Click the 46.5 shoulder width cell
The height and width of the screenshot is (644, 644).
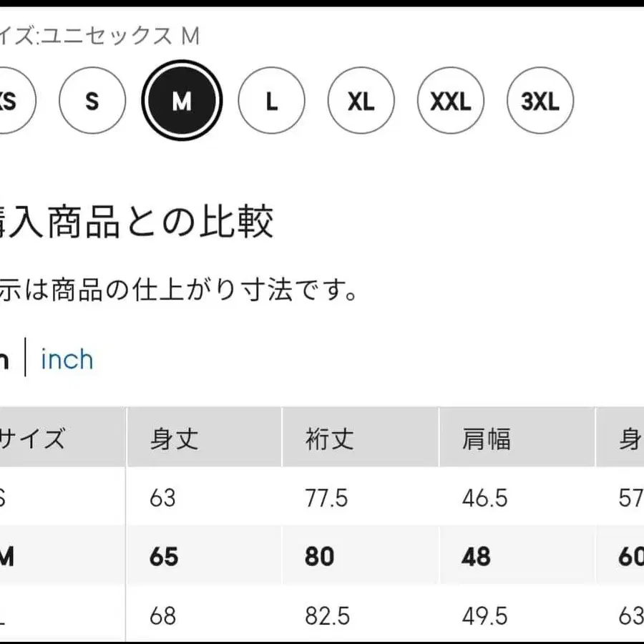pyautogui.click(x=485, y=498)
